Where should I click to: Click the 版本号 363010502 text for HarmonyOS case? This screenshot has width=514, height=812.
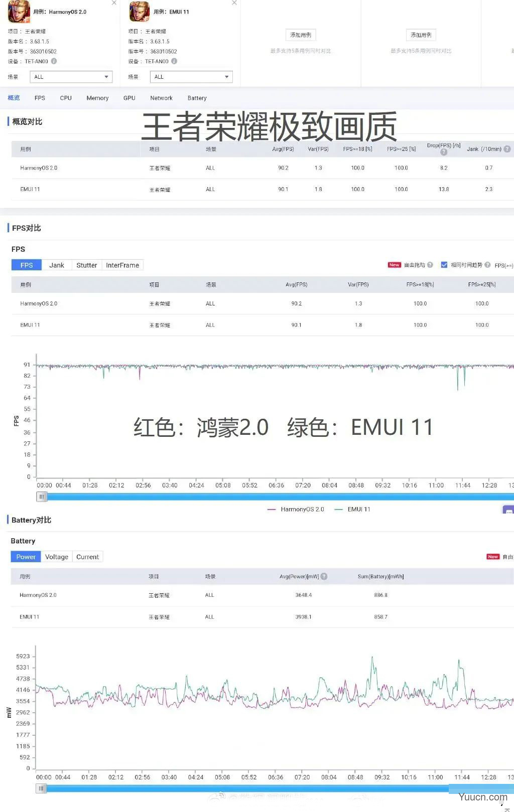pos(32,51)
